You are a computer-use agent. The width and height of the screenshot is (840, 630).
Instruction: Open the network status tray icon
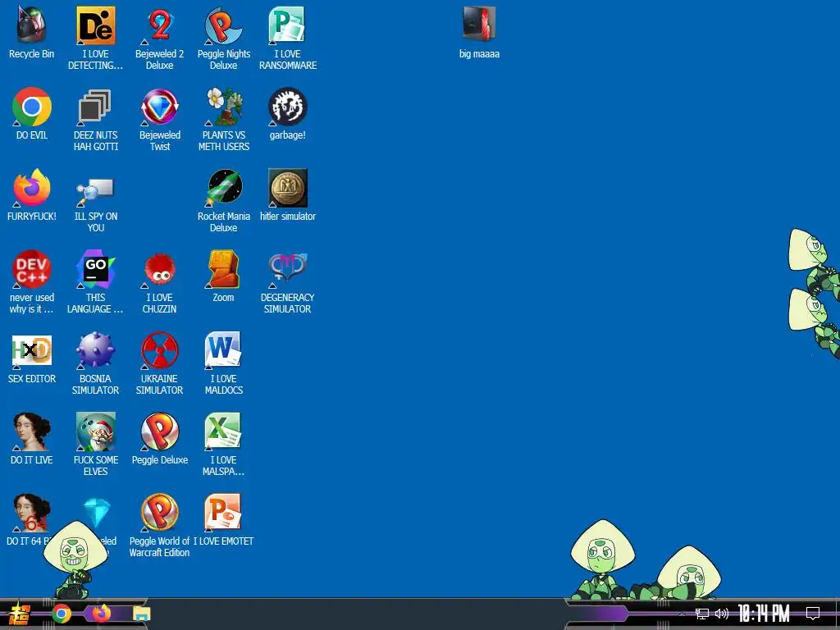(x=702, y=614)
